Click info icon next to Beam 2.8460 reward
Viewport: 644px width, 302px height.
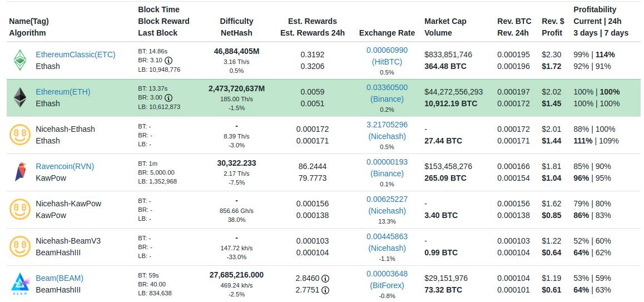325,278
